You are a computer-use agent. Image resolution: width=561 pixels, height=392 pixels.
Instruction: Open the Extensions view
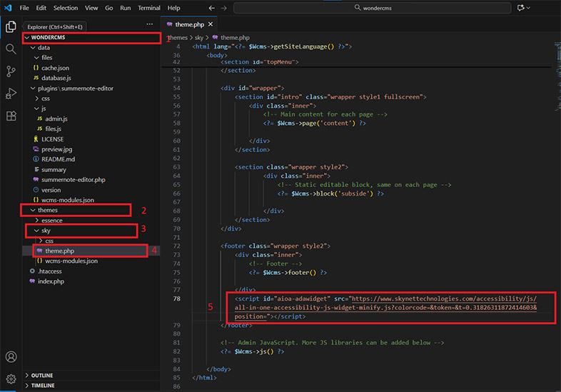11,116
